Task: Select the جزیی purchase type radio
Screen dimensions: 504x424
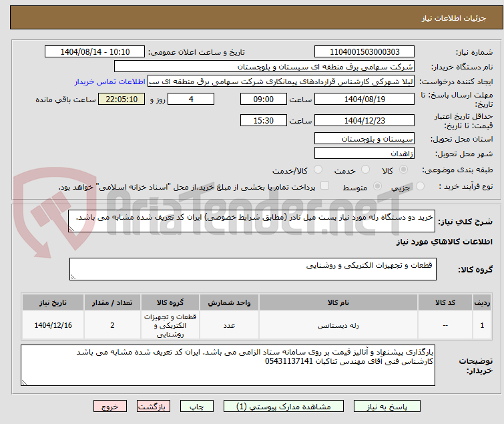Action: click(x=420, y=186)
